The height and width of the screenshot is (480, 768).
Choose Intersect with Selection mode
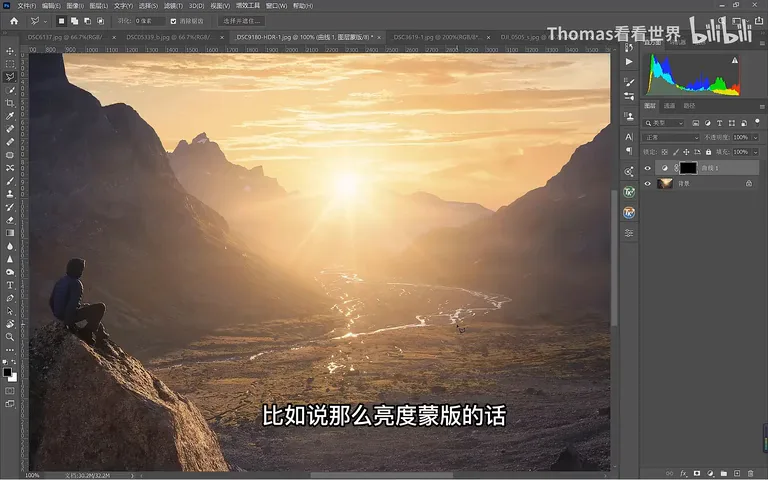(100, 21)
